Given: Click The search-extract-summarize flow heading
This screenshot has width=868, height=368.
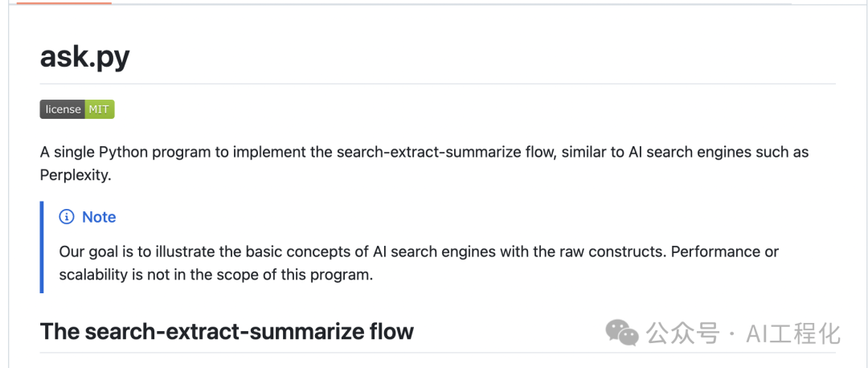Looking at the screenshot, I should point(227,331).
